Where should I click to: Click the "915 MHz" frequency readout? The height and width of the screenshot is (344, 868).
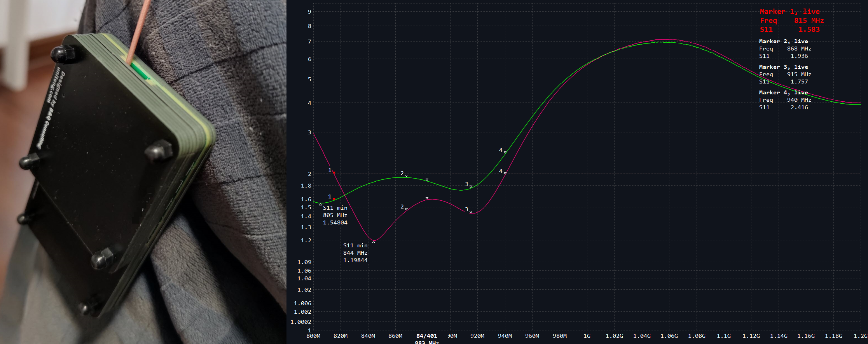[x=799, y=74]
